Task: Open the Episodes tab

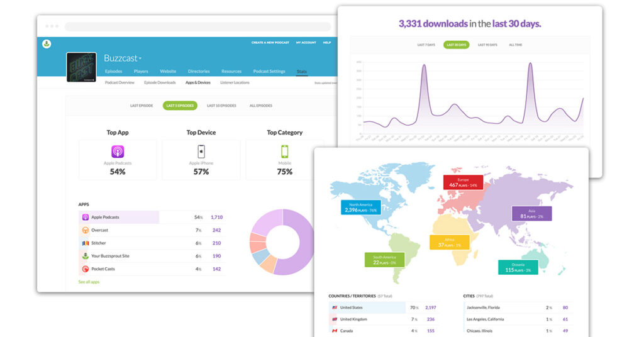Action: click(113, 72)
